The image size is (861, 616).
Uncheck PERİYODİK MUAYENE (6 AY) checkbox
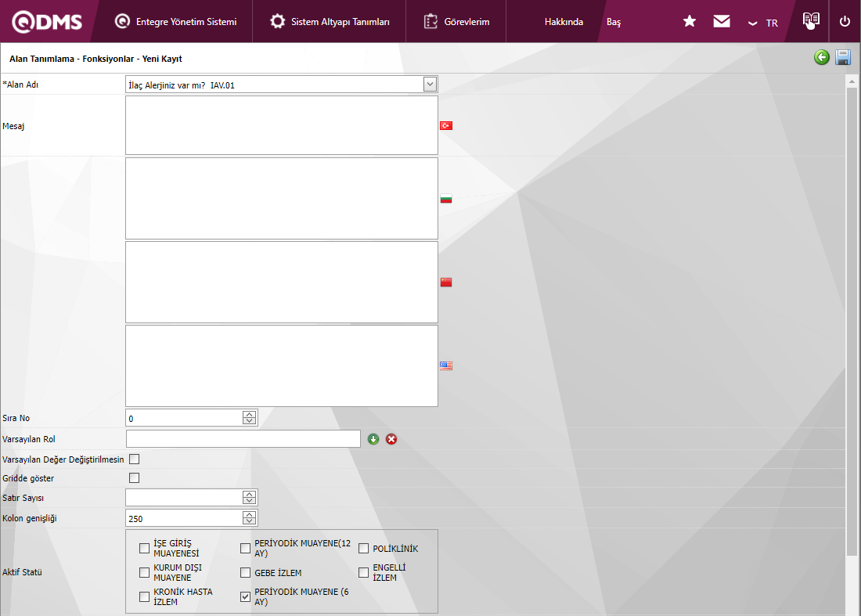tap(246, 596)
